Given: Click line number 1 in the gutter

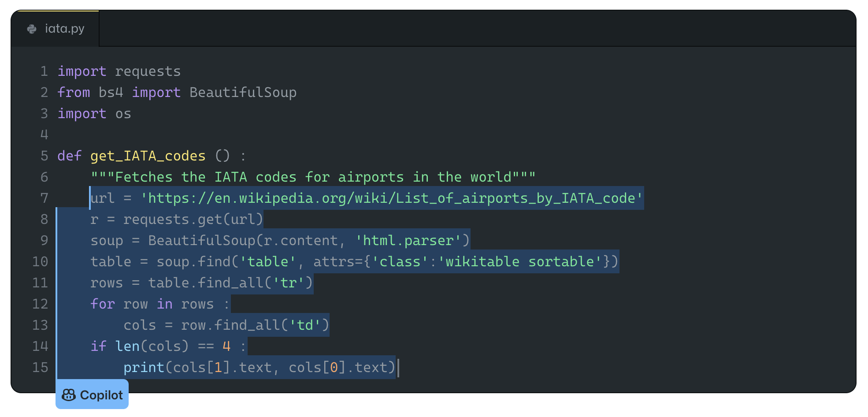Looking at the screenshot, I should click(44, 71).
